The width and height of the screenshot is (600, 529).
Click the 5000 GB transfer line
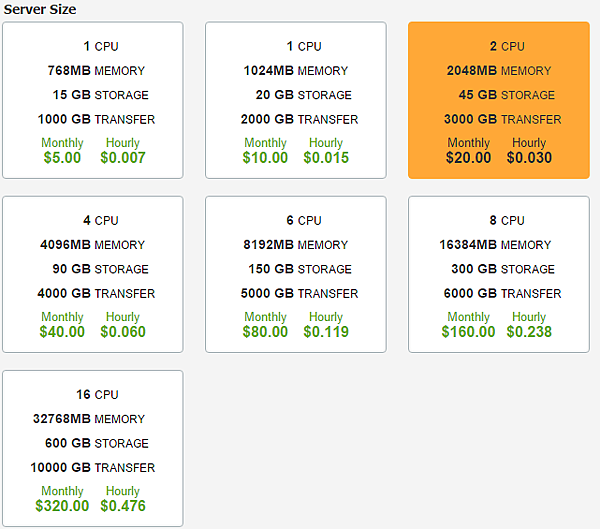click(x=298, y=294)
